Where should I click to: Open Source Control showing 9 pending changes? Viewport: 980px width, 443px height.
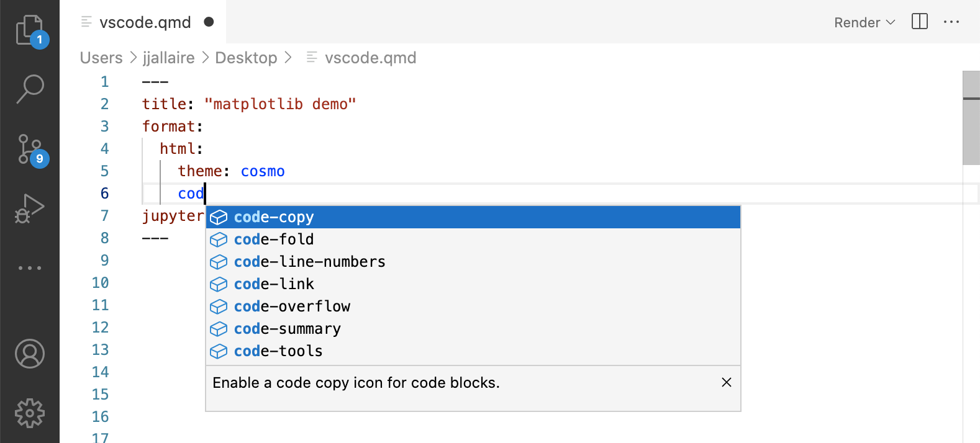pos(30,149)
